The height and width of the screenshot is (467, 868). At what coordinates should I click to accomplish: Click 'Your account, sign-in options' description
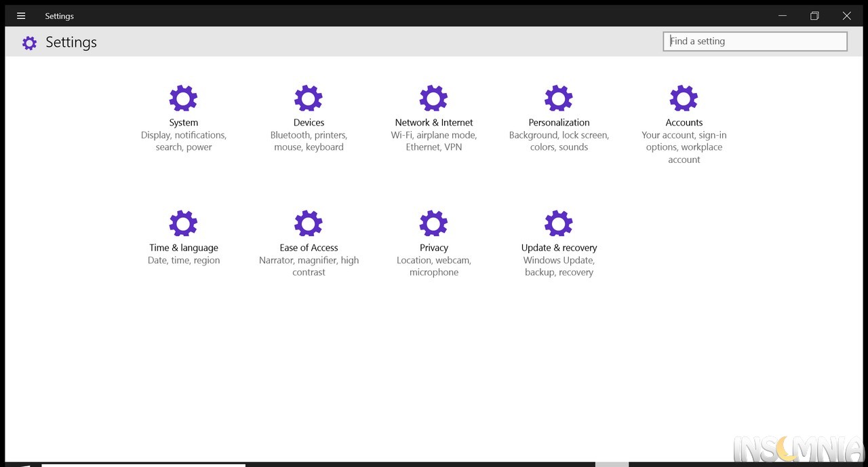[684, 147]
